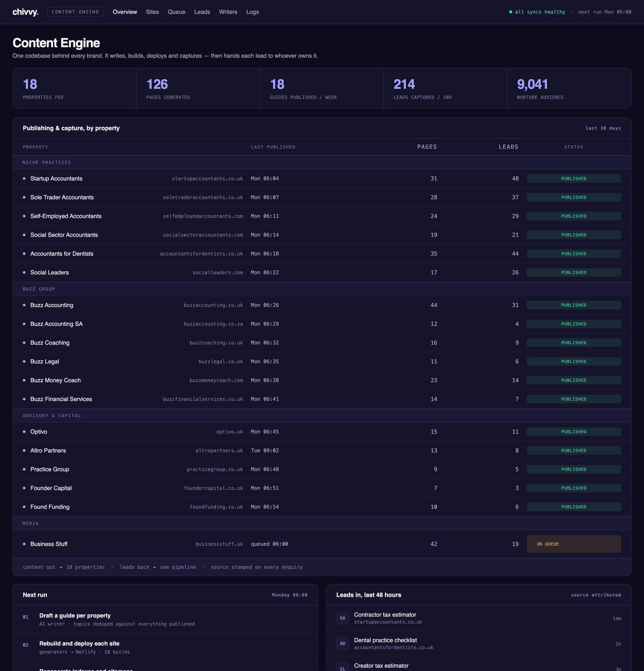Go to the Leads tab

(202, 12)
